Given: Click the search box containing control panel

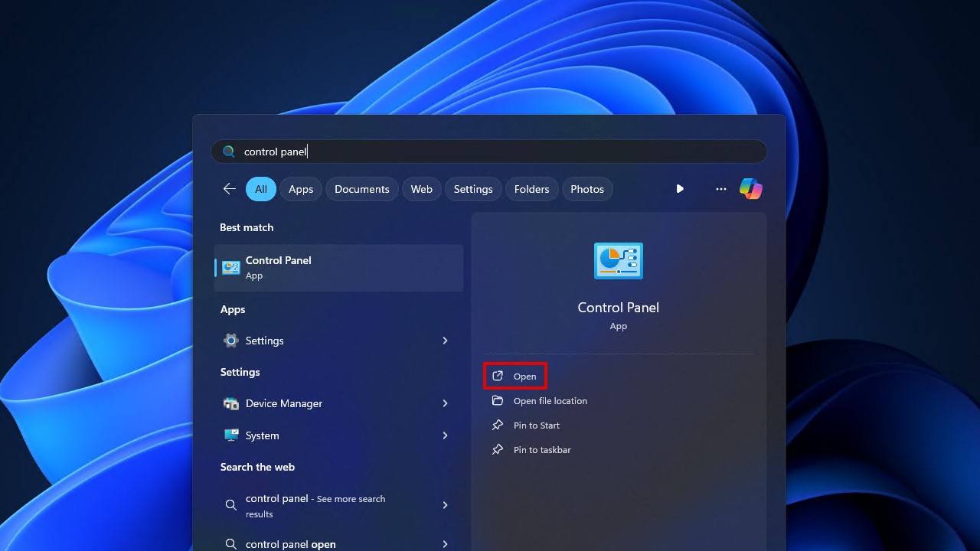Looking at the screenshot, I should (488, 152).
